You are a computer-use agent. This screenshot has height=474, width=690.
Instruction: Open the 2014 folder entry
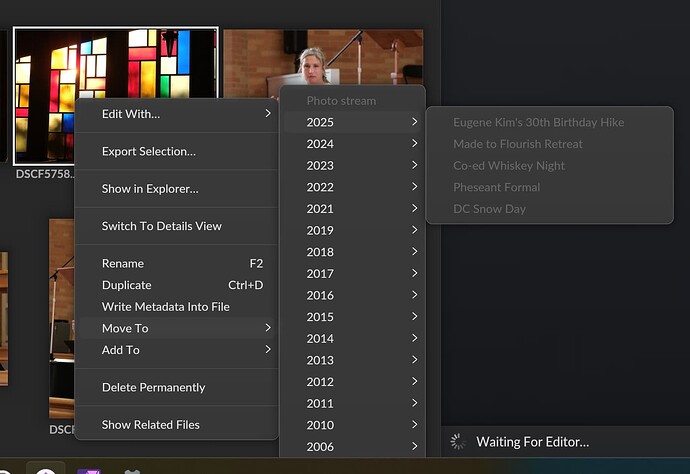352,338
